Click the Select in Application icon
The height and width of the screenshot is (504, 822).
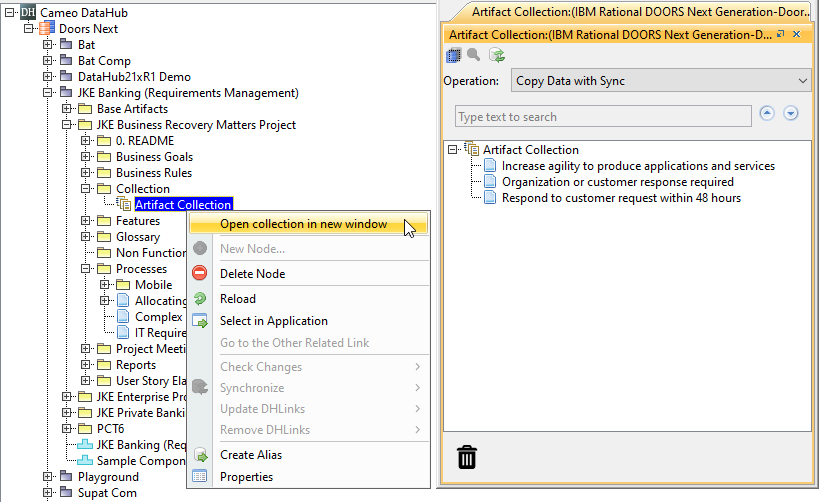tap(200, 320)
